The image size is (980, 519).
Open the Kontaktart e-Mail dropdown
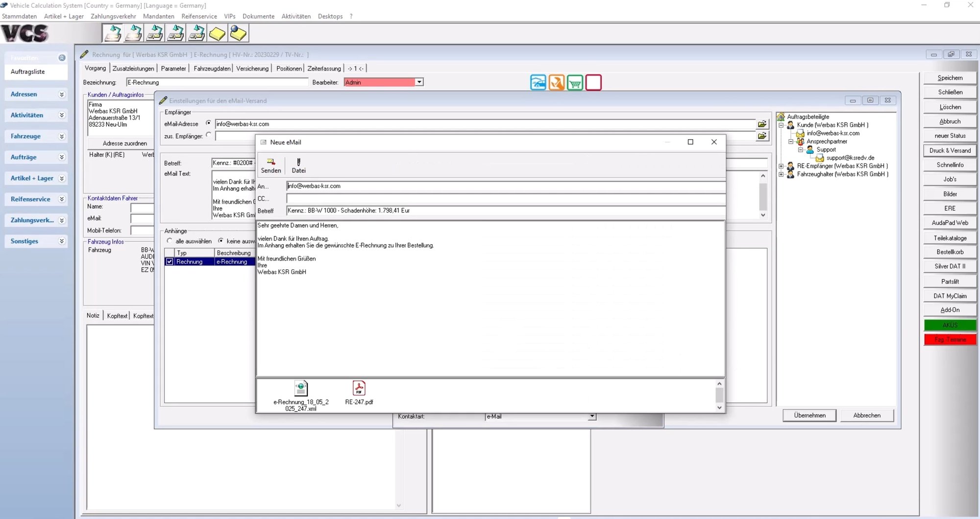point(592,416)
